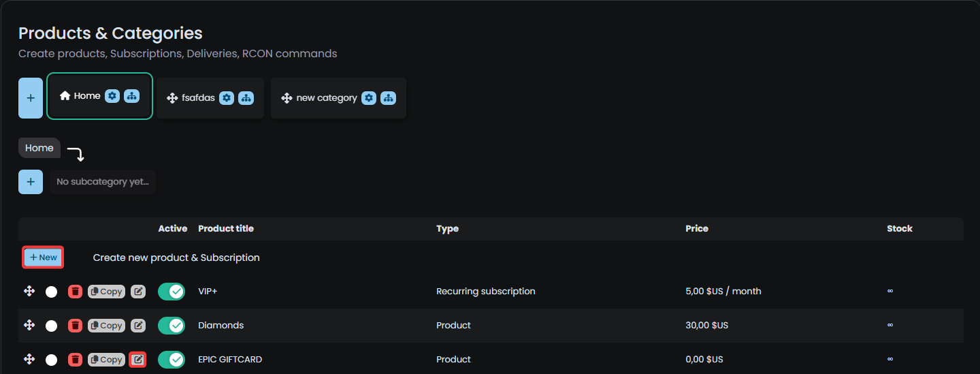Click fsafdas category move handle
980x374 pixels.
click(172, 98)
